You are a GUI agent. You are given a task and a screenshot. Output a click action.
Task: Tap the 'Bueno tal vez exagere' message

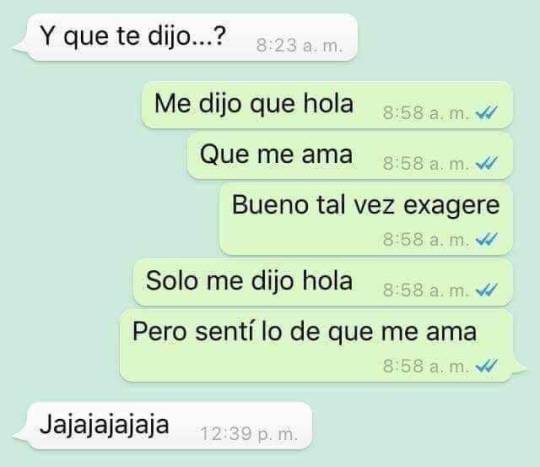pyautogui.click(x=366, y=219)
